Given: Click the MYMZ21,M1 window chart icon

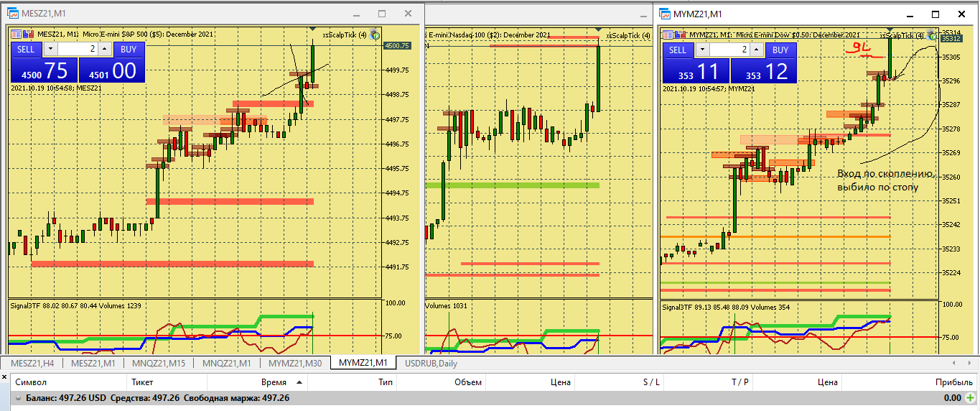Looking at the screenshot, I should [x=664, y=14].
